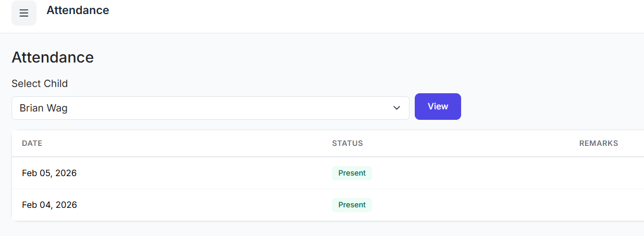Select the Brian Wag child name text
Image resolution: width=644 pixels, height=236 pixels.
44,108
